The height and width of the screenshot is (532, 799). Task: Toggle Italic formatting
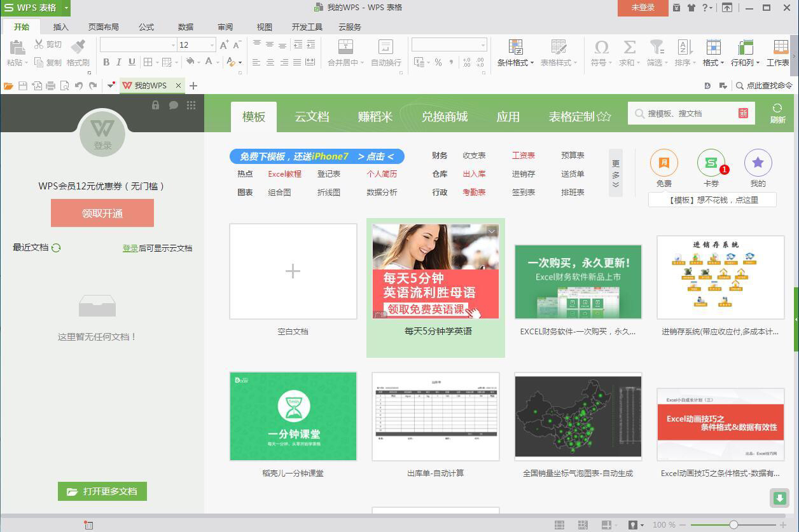tap(119, 62)
